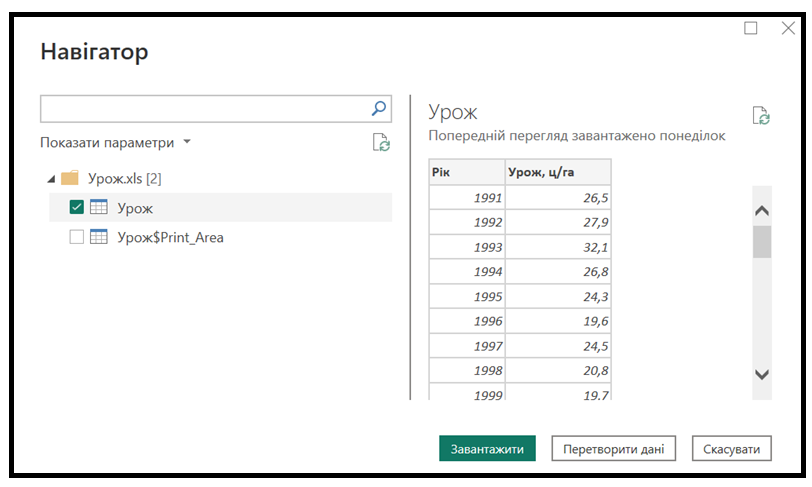Click the preview scrollbar thumb
This screenshot has height=487, width=812.
tap(762, 242)
